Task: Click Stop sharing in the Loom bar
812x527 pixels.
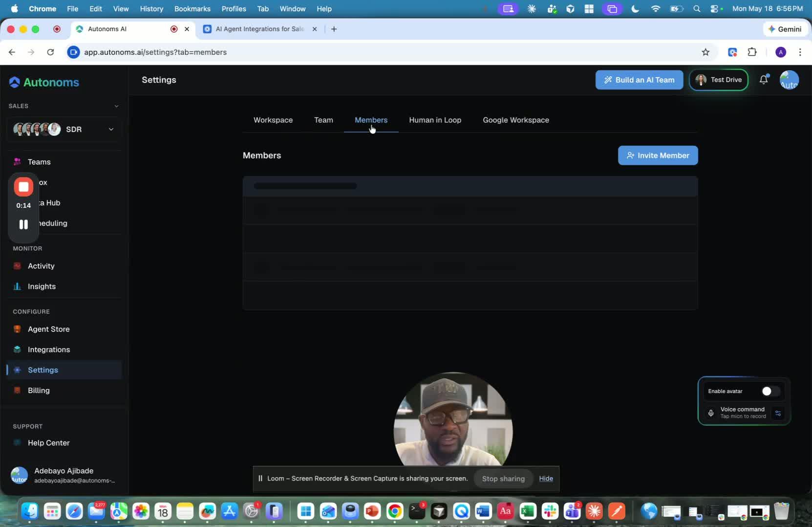Action: [x=503, y=479]
